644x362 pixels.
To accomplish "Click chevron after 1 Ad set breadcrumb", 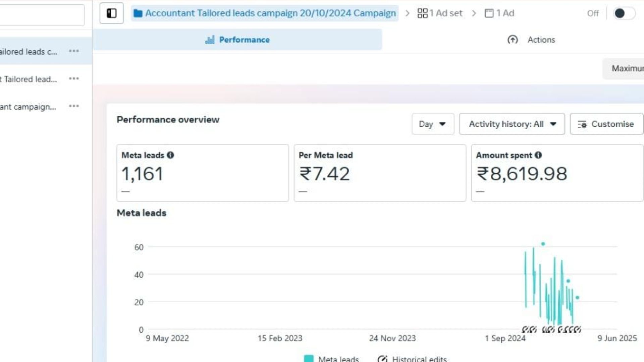I will [474, 13].
